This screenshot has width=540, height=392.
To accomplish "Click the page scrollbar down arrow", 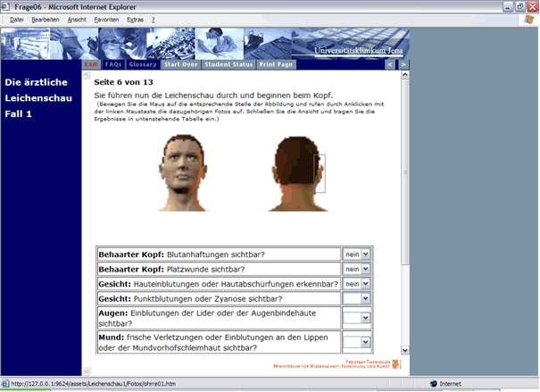I will click(405, 351).
